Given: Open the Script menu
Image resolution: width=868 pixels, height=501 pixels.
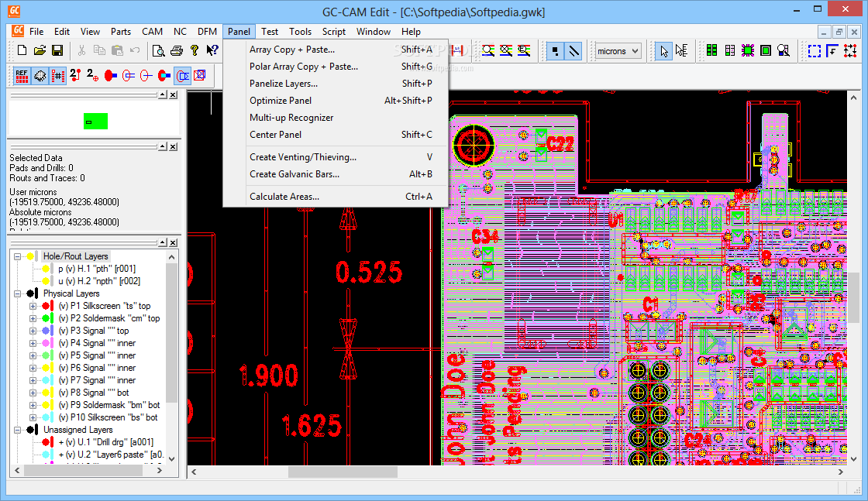Looking at the screenshot, I should (x=334, y=32).
